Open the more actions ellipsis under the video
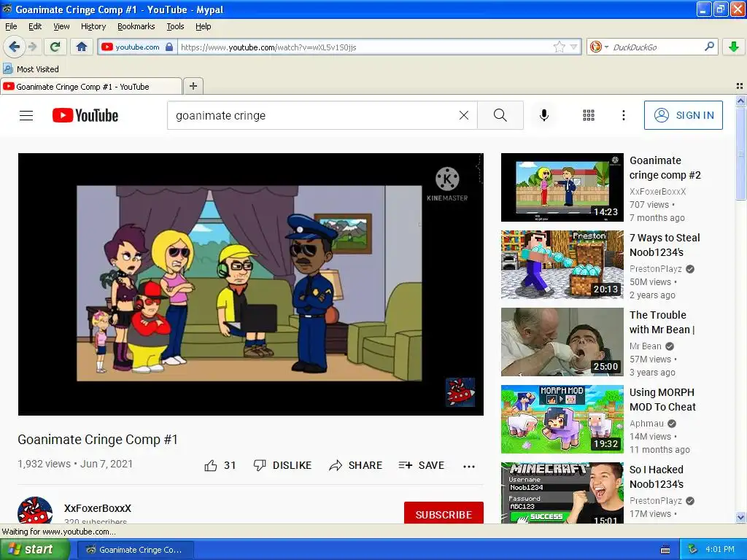Viewport: 747px width, 560px height. (x=469, y=466)
